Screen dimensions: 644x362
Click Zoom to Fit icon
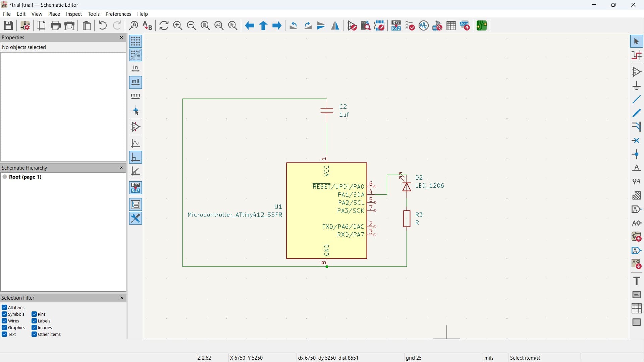click(205, 25)
